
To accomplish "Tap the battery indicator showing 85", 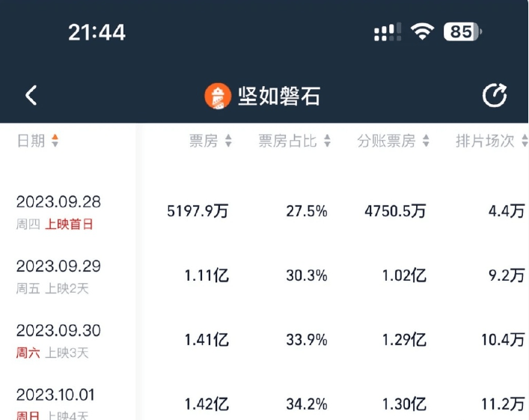I will click(x=462, y=31).
